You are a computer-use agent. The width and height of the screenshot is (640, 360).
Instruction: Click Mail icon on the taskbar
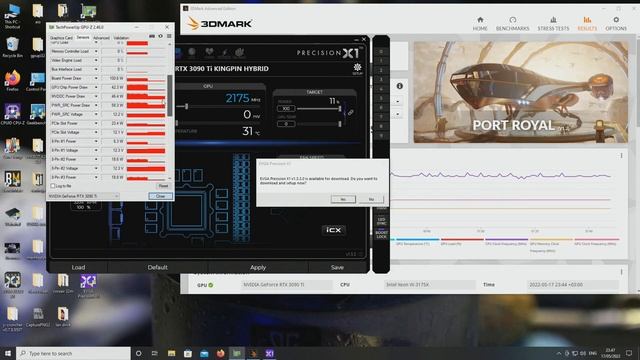[x=204, y=353]
